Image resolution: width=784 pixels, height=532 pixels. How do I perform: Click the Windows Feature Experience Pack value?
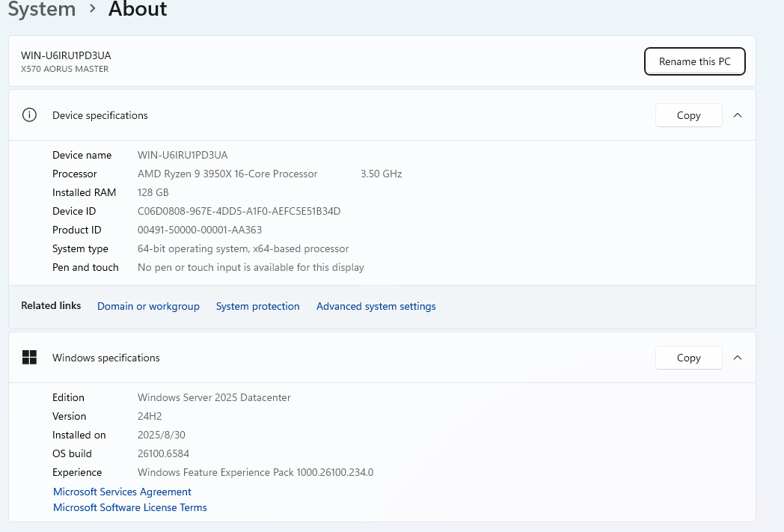coord(256,472)
